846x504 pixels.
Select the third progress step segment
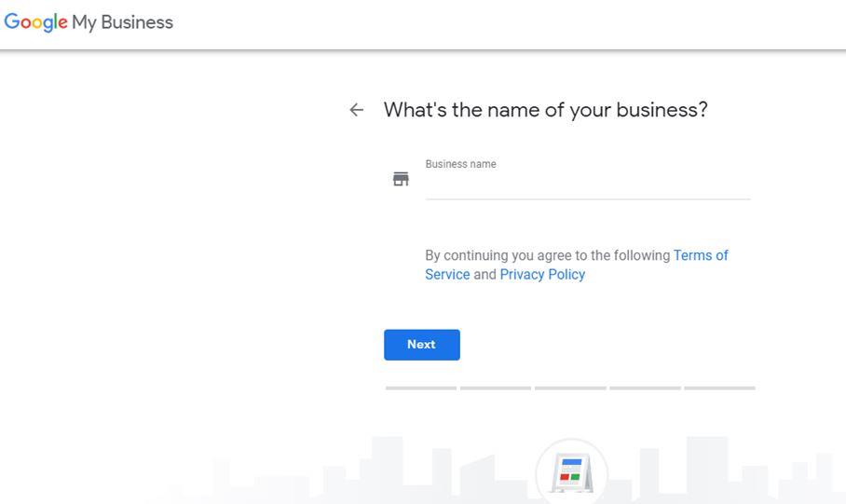(570, 388)
